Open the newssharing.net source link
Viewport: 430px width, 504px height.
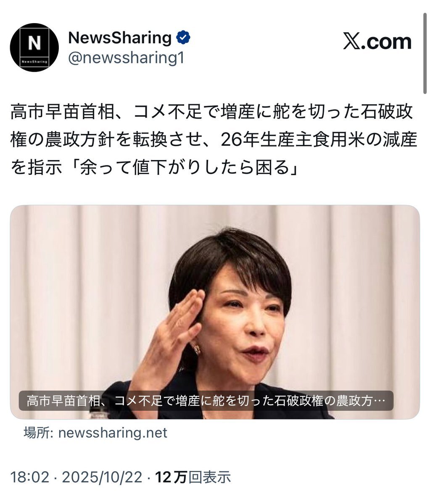pos(112,433)
